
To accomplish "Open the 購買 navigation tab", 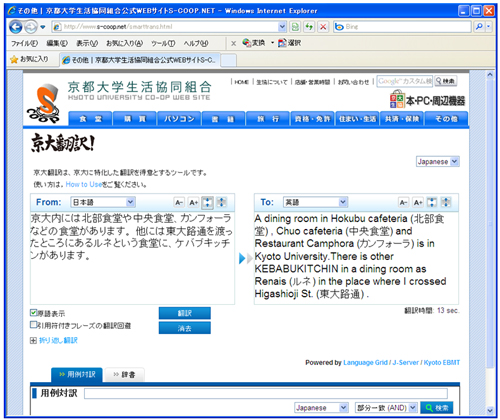I will pos(135,119).
